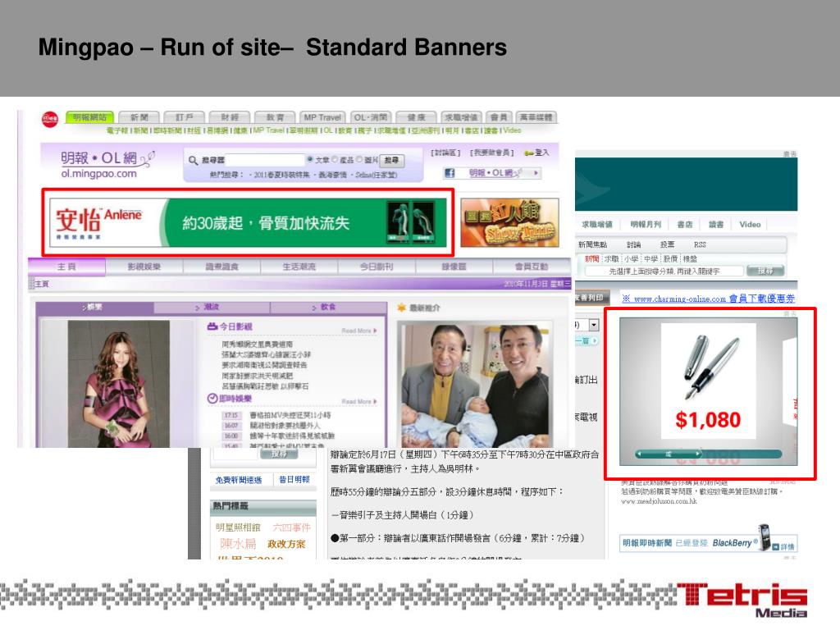Click the key icon beside 登入
Screen dimensions: 840x630
[529, 153]
